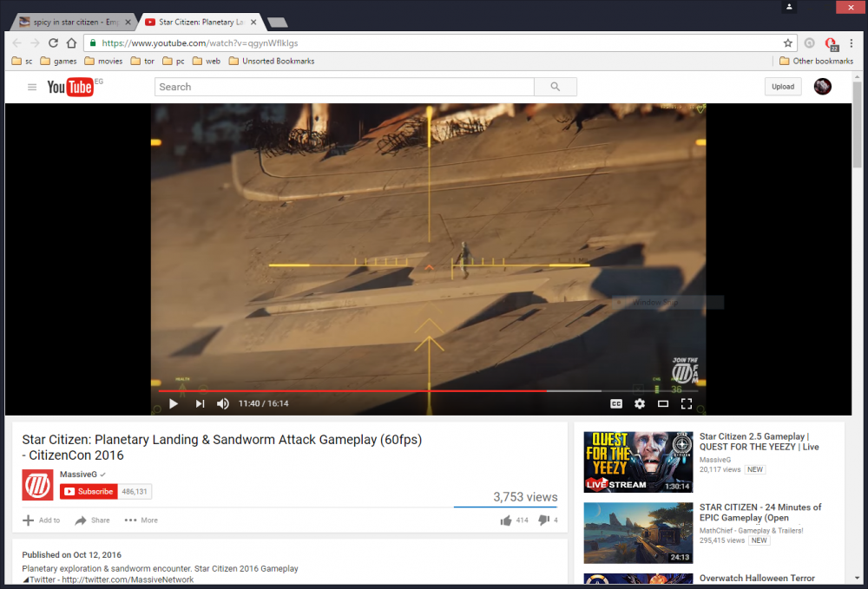Click the Published on Oct 12, 2016 text
The width and height of the screenshot is (868, 589).
pos(72,554)
